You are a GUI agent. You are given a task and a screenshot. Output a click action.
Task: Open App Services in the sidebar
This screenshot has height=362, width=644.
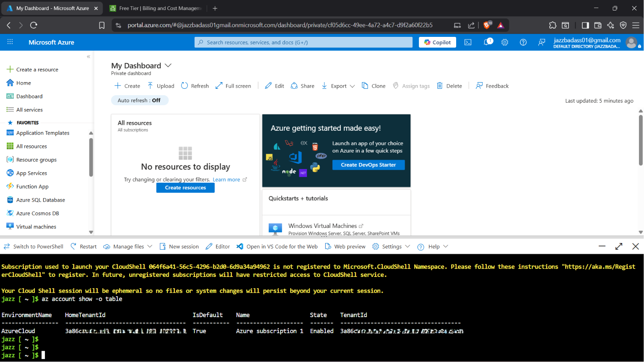click(x=27, y=173)
